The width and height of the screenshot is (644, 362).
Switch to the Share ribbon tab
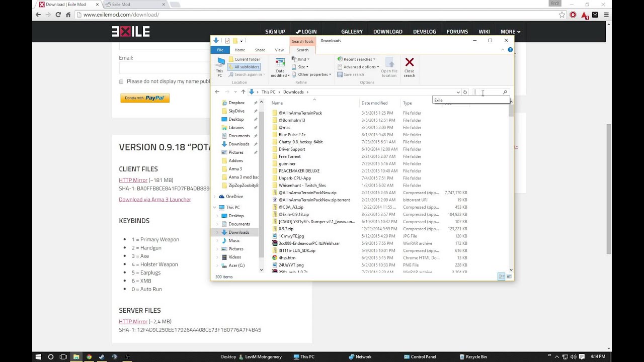(260, 50)
